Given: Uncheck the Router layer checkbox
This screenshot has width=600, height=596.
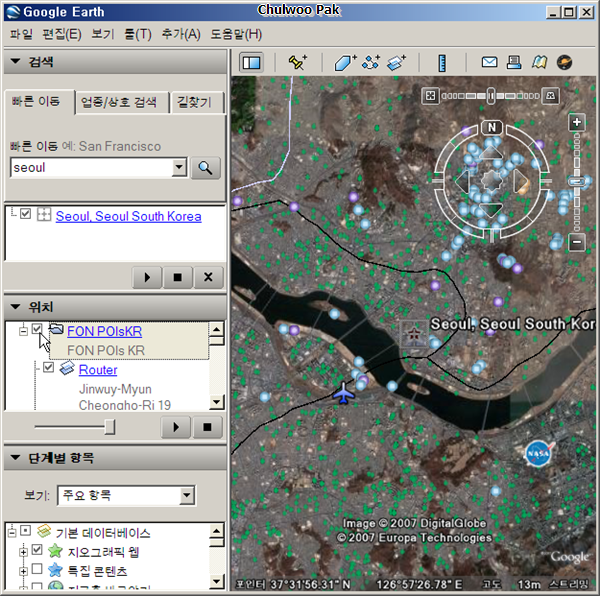Looking at the screenshot, I should [48, 367].
